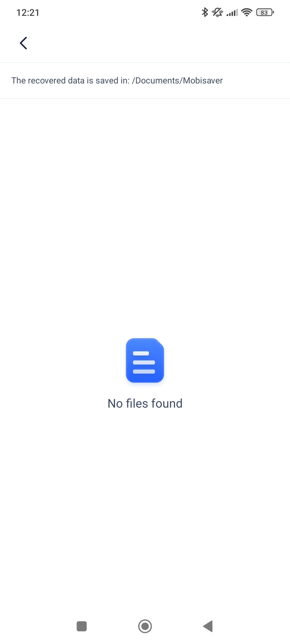Tap the muted bell vibrate icon

point(217,12)
